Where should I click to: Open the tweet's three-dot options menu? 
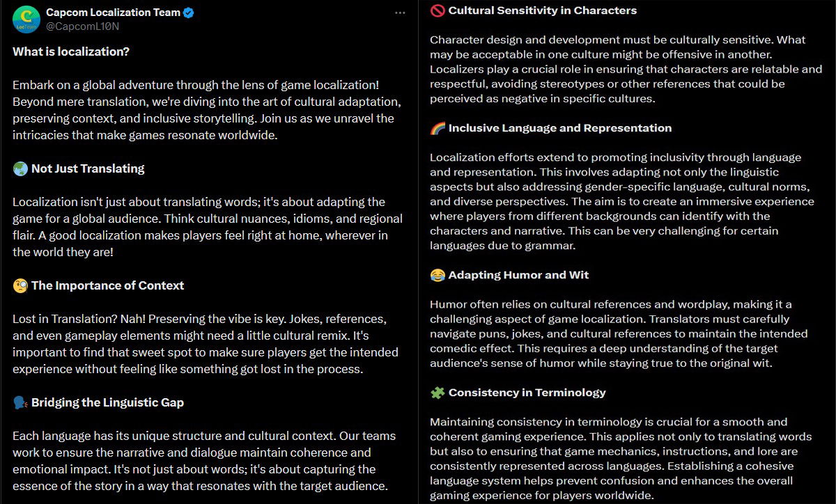[400, 13]
